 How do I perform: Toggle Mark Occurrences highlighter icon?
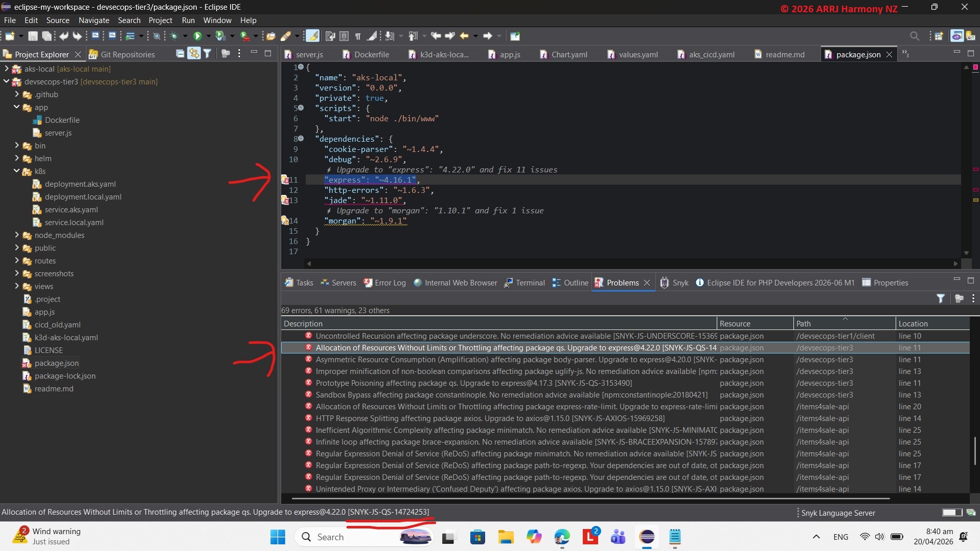coord(312,36)
